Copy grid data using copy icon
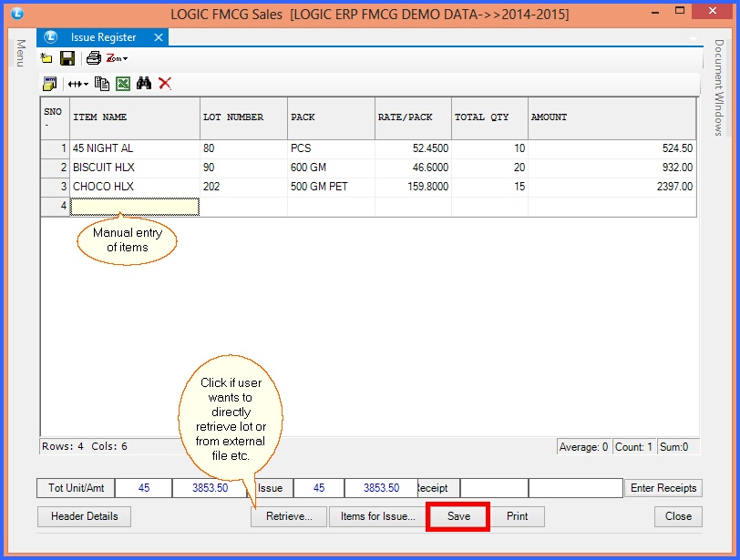This screenshot has width=740, height=560. [102, 83]
